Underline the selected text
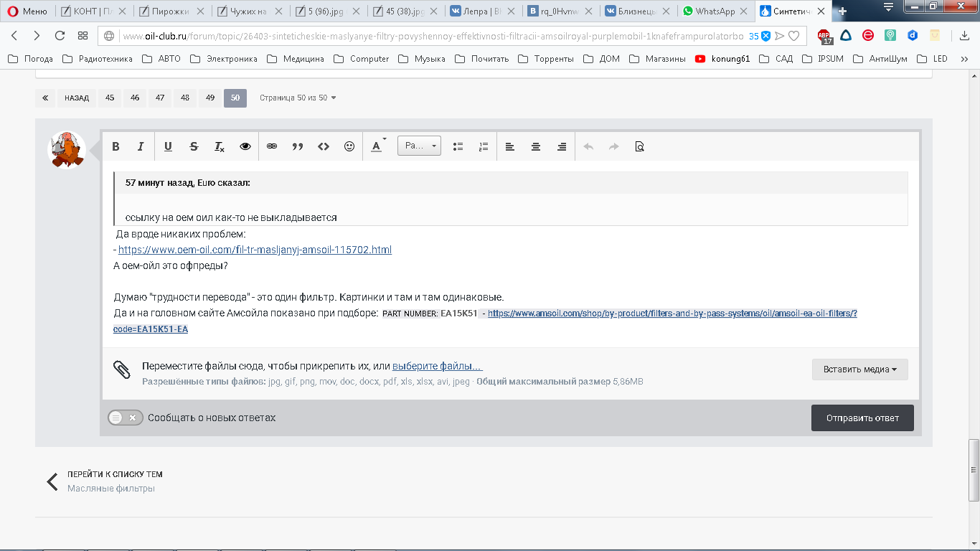 [168, 146]
